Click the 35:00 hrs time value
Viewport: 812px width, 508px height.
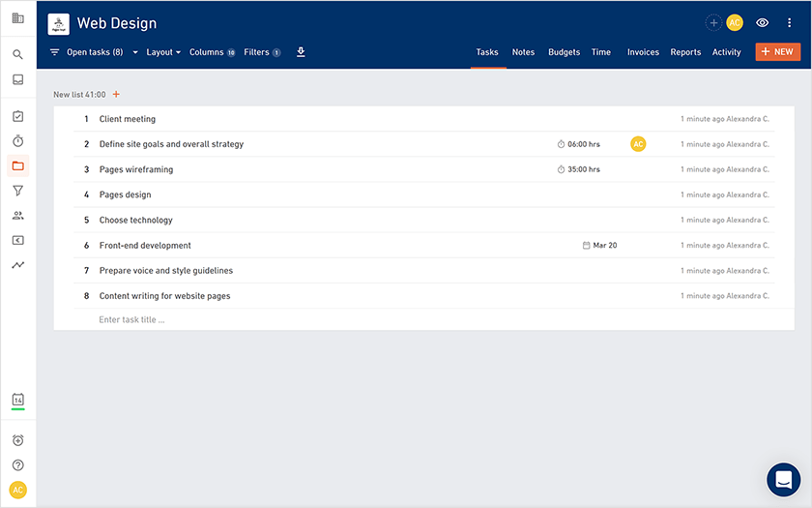(584, 169)
